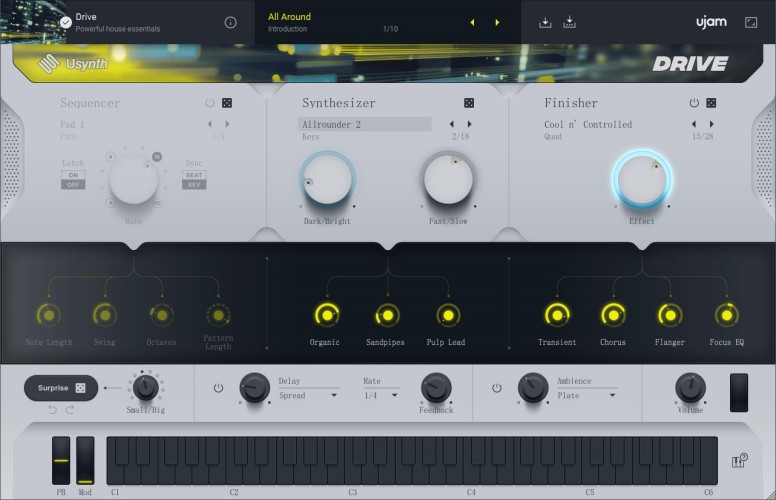Screen dimensions: 776x500
Task: Redo the surprise change
Action: [x=70, y=409]
